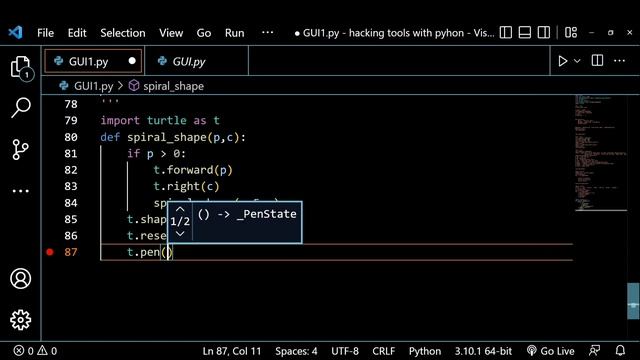
Task: Select interpreter 3.10.1 64-bit
Action: [x=483, y=351]
